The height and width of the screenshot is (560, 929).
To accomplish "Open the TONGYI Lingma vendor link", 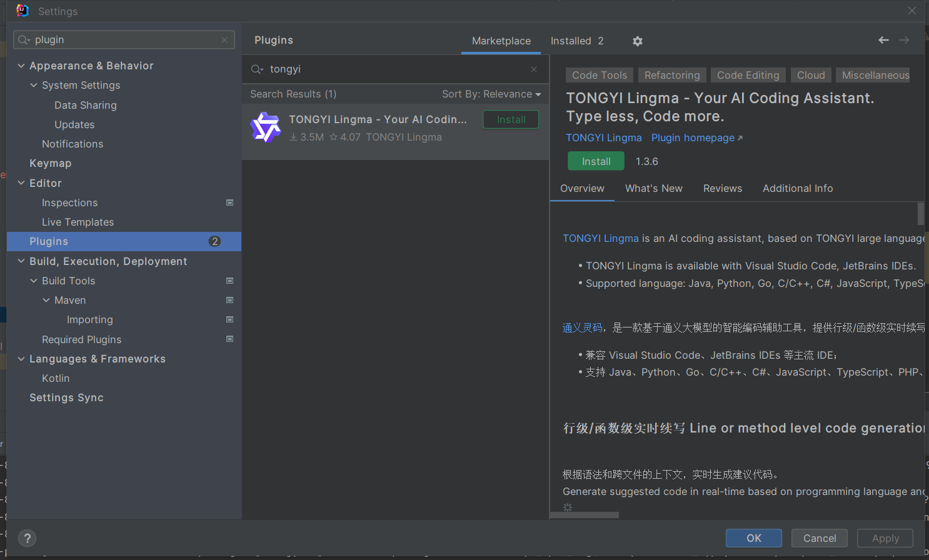I will pyautogui.click(x=604, y=137).
